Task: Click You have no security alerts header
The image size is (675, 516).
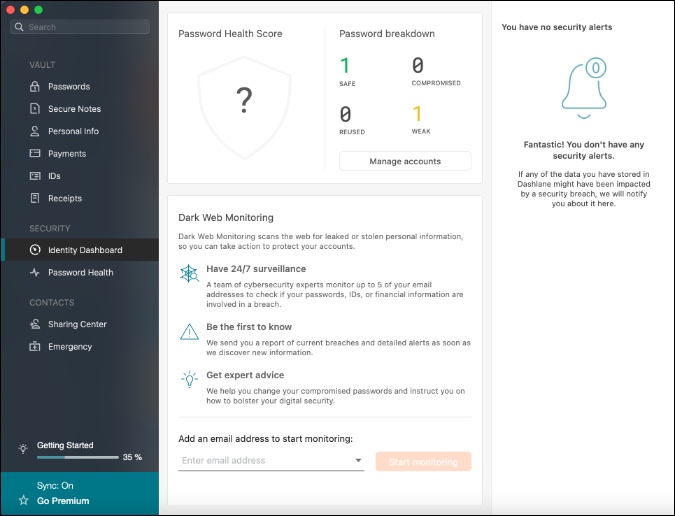Action: 557,27
